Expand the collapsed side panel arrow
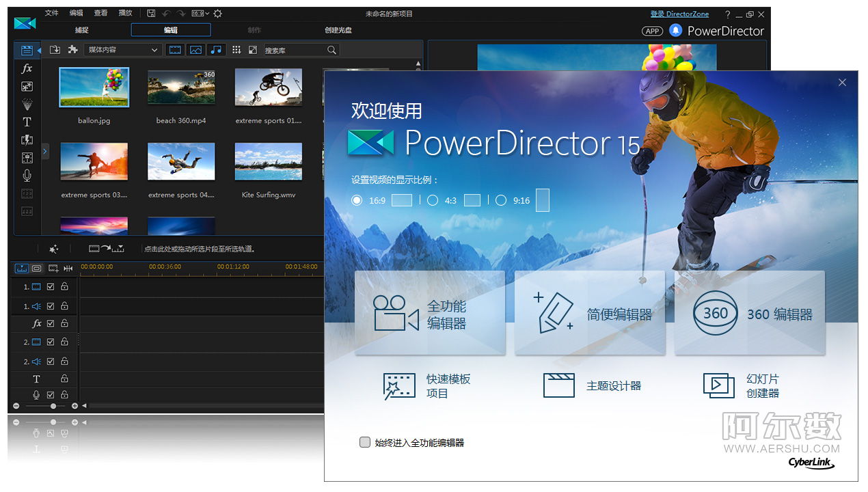 pos(45,151)
